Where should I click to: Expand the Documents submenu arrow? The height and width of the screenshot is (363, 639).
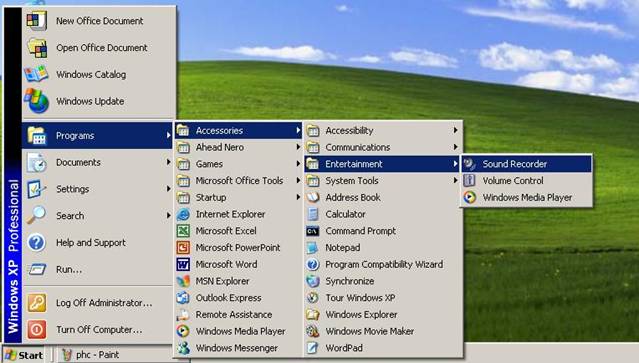[168, 162]
